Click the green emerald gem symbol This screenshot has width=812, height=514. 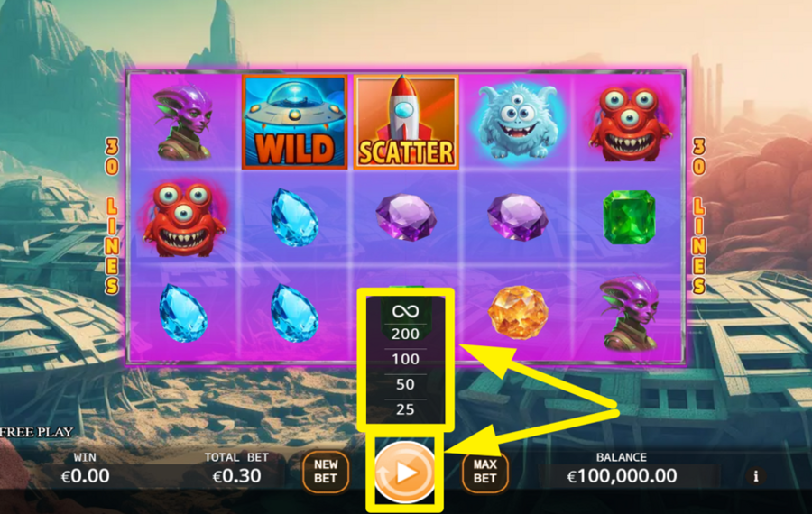tap(629, 217)
